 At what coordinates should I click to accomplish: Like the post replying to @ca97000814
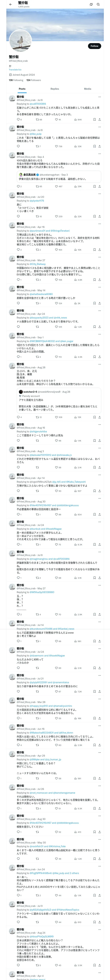point(55,119)
